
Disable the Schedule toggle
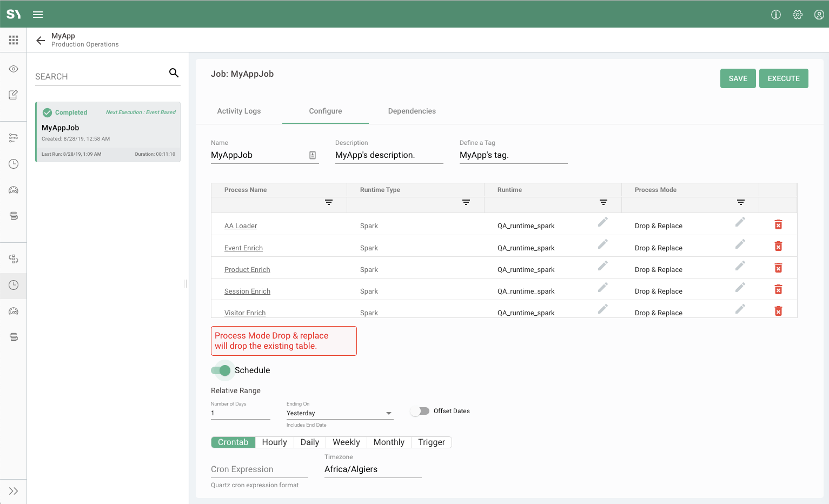(221, 370)
